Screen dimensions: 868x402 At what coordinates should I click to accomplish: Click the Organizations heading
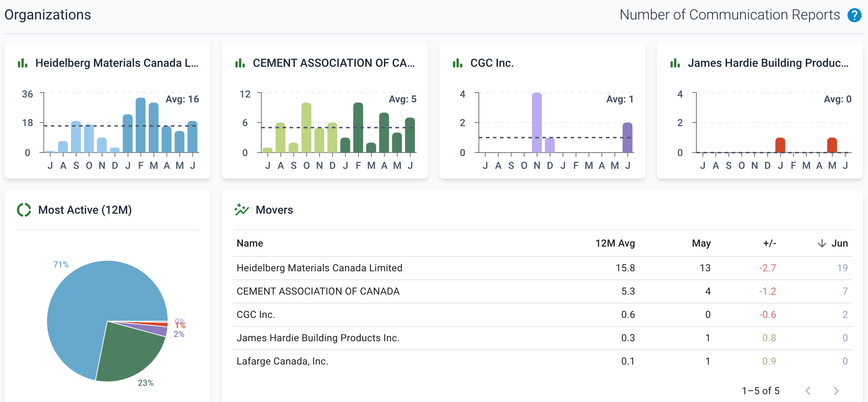(48, 15)
